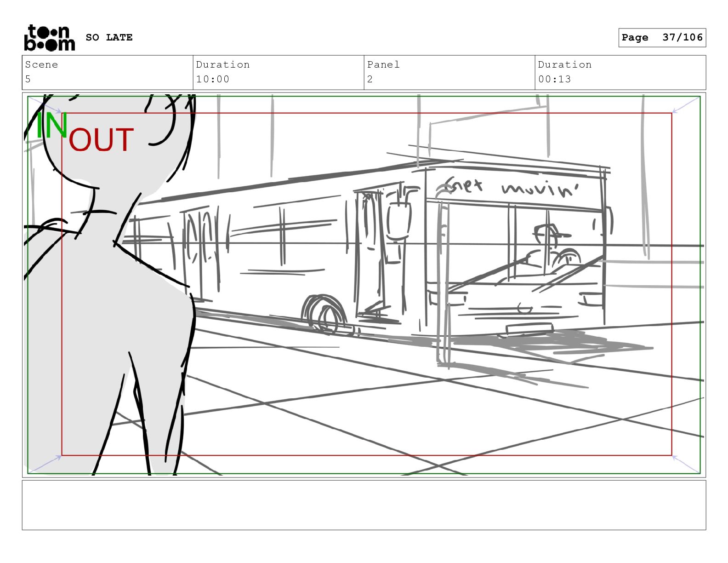Select the panel duration value '00:13'
Image resolution: width=728 pixels, height=563 pixels.
(x=555, y=79)
